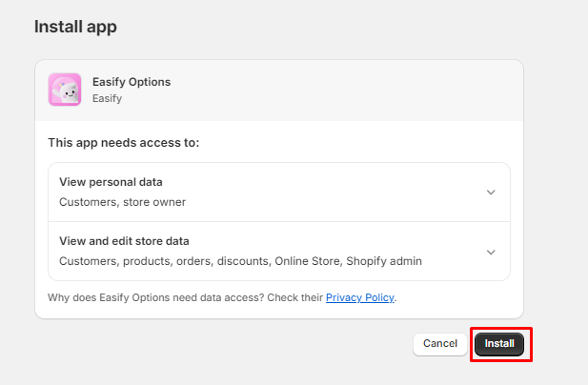Click the This app needs access to heading
This screenshot has width=588, height=385.
(124, 143)
